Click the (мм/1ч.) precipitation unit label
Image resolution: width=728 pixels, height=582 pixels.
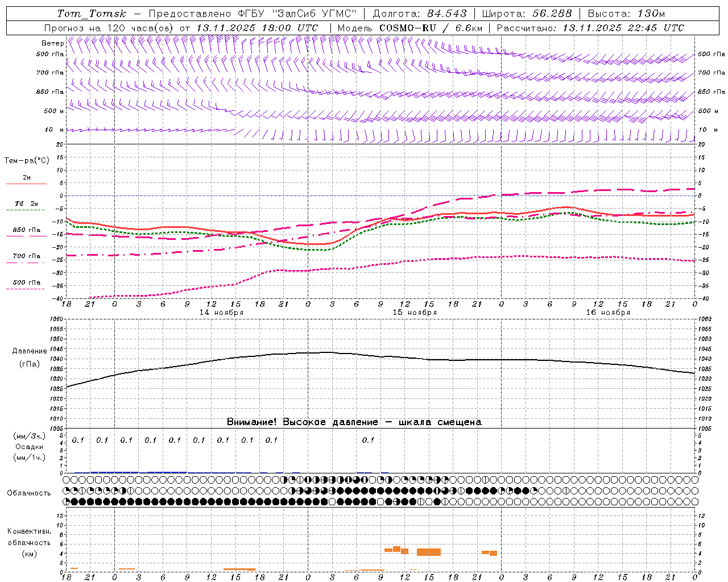tap(30, 458)
